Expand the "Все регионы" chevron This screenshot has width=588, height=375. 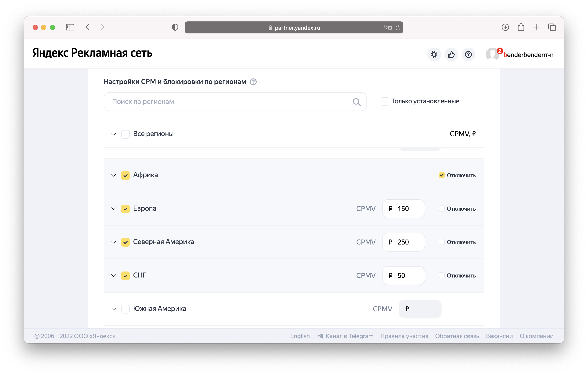click(x=113, y=134)
